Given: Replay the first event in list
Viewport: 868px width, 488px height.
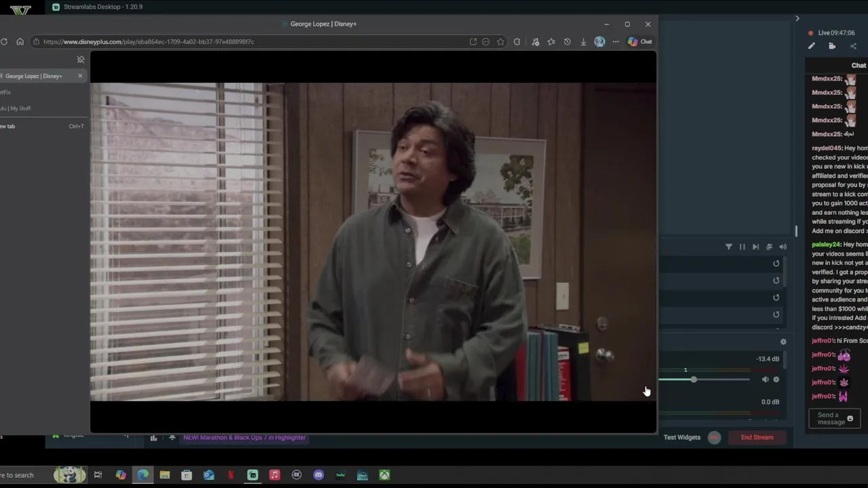Looking at the screenshot, I should tap(776, 264).
